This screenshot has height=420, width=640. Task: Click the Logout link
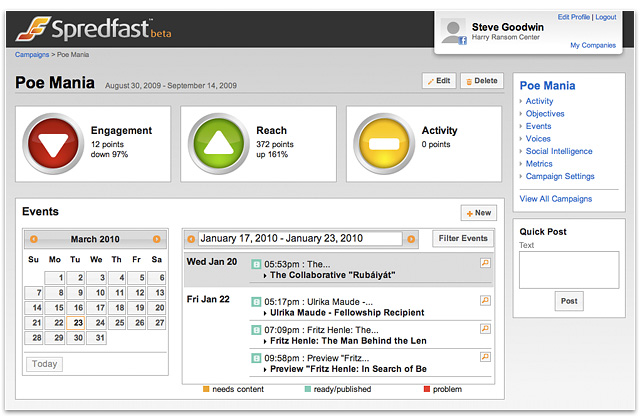[606, 17]
